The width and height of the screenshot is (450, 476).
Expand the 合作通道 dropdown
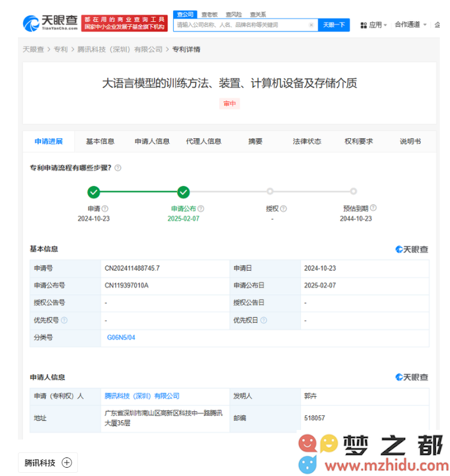[410, 25]
